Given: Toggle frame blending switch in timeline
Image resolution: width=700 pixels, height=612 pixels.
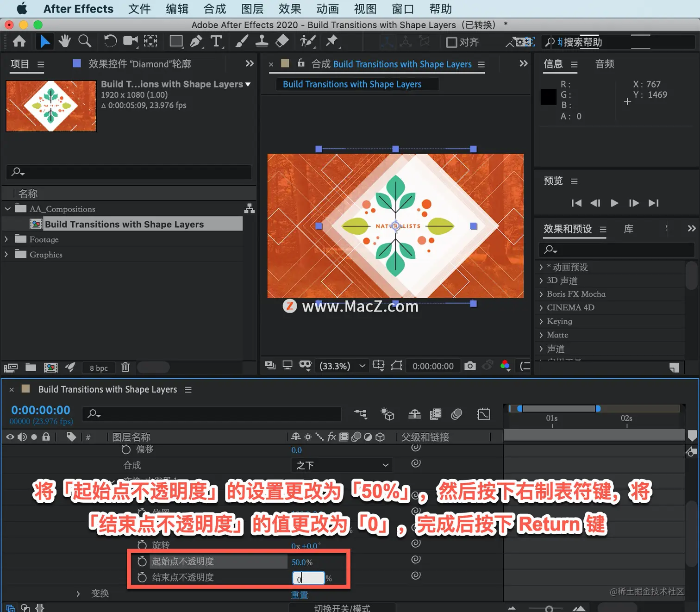Looking at the screenshot, I should (x=436, y=414).
